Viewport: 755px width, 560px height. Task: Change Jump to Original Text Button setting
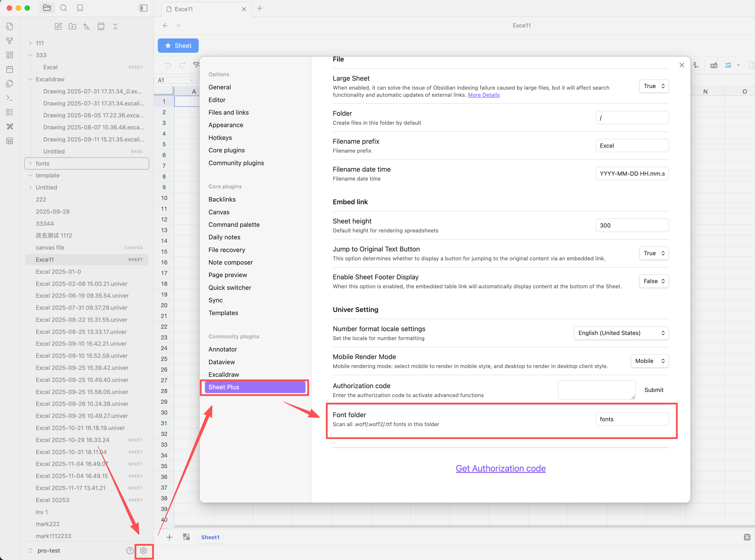click(654, 253)
